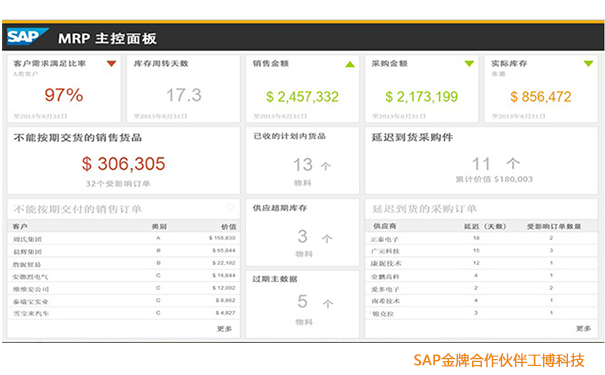Click the green up-trend triangle on 销售金额
Screen dimensions: 605x375
350,64
